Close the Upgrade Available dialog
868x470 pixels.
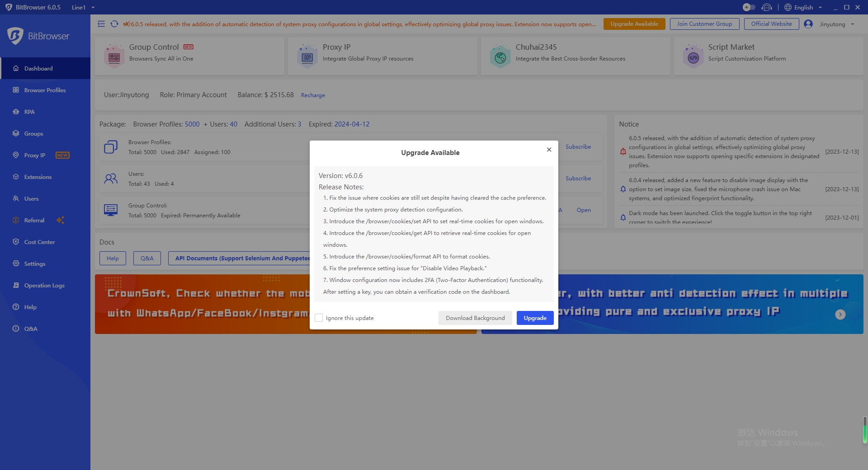click(549, 150)
